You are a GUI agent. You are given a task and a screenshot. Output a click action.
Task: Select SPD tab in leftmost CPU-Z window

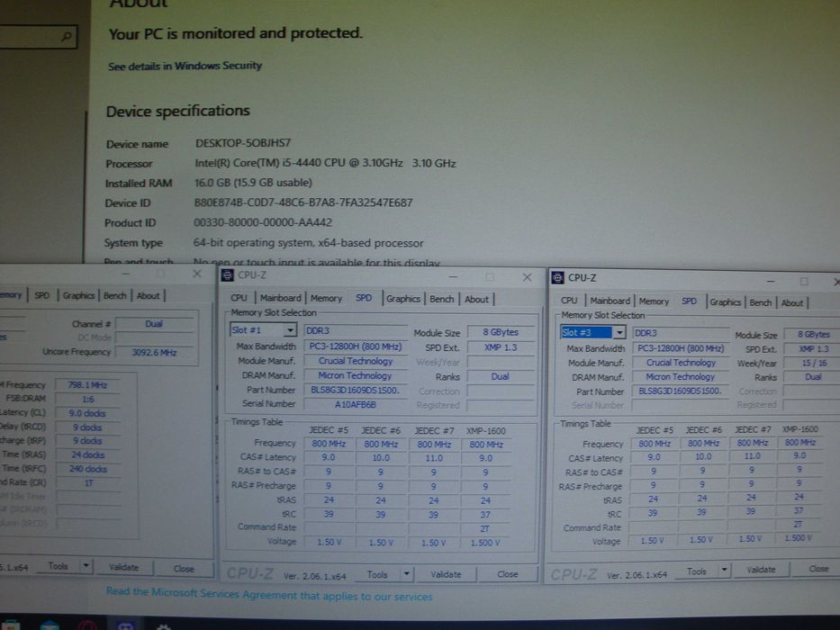[x=41, y=295]
